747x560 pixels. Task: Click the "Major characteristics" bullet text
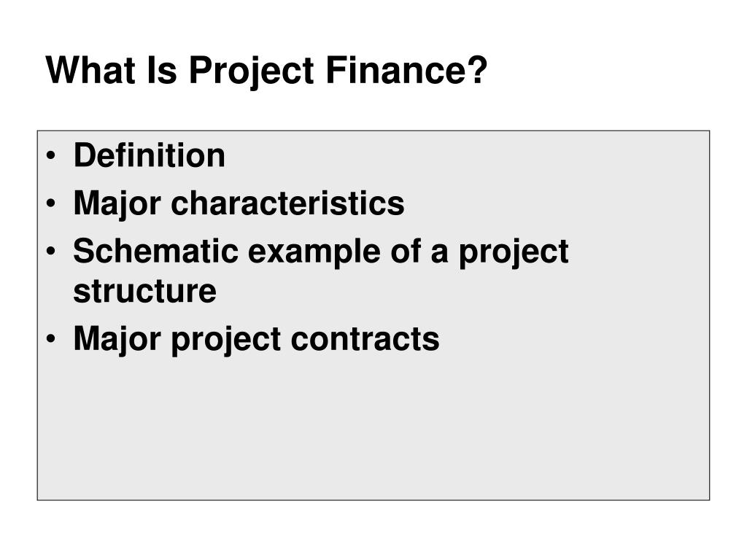(239, 204)
